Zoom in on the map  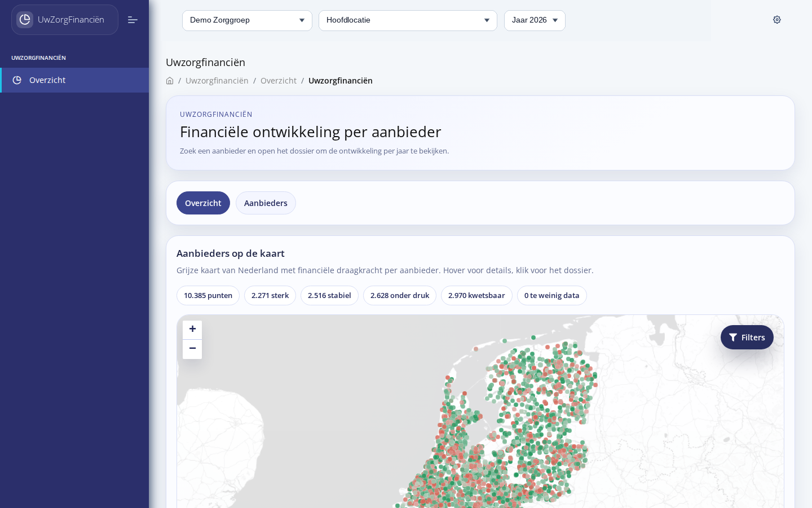pyautogui.click(x=192, y=329)
